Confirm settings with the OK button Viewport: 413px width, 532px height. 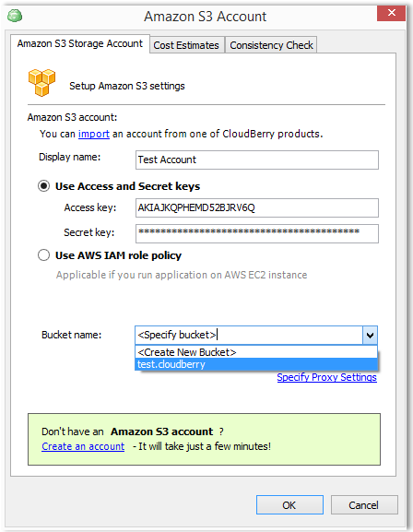pyautogui.click(x=289, y=505)
